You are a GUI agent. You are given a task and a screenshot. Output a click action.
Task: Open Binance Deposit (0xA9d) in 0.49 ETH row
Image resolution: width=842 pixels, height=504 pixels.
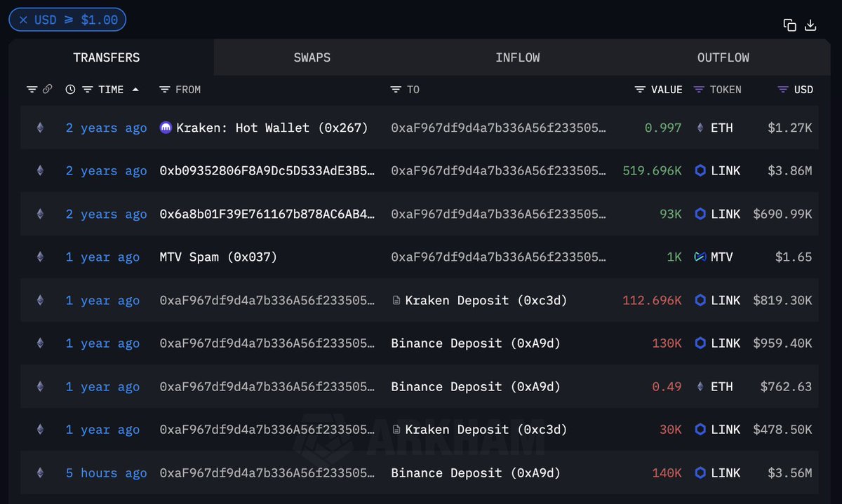(x=476, y=386)
